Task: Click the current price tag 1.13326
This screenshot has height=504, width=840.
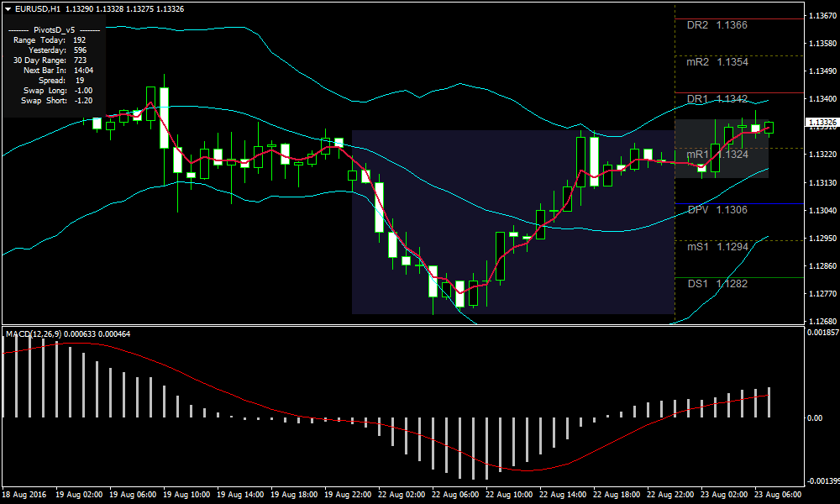Action: pyautogui.click(x=822, y=123)
